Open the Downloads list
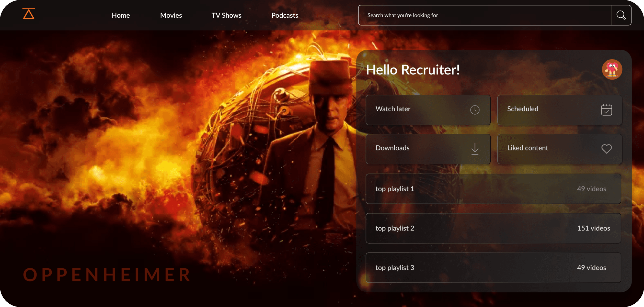This screenshot has width=644, height=307. click(428, 149)
